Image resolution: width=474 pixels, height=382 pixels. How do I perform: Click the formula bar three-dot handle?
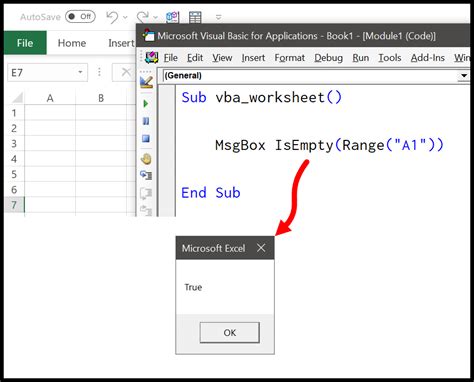(99, 72)
